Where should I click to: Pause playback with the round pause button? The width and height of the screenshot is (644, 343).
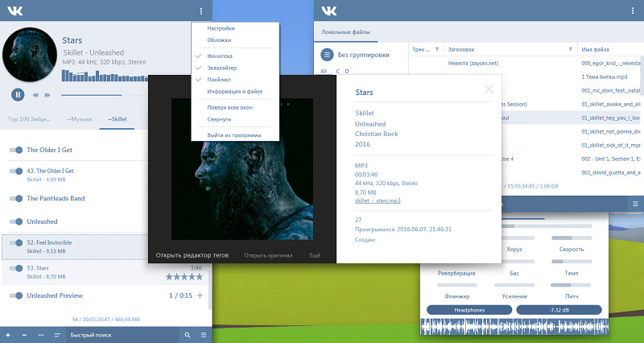(x=18, y=94)
